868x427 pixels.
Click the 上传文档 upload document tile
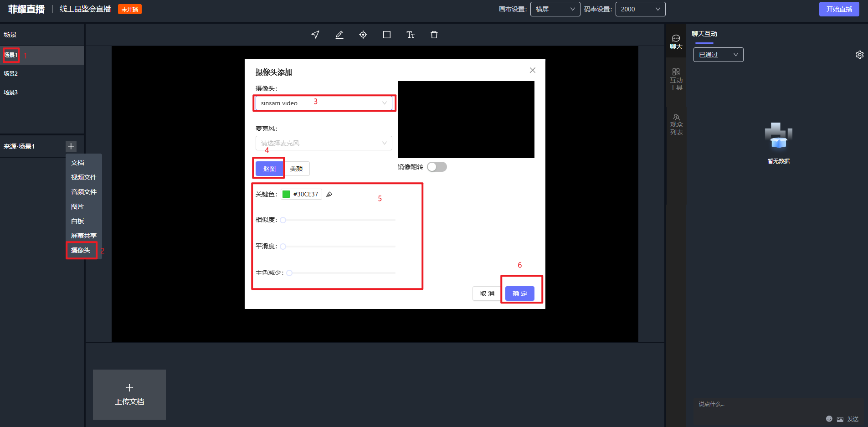tap(129, 394)
